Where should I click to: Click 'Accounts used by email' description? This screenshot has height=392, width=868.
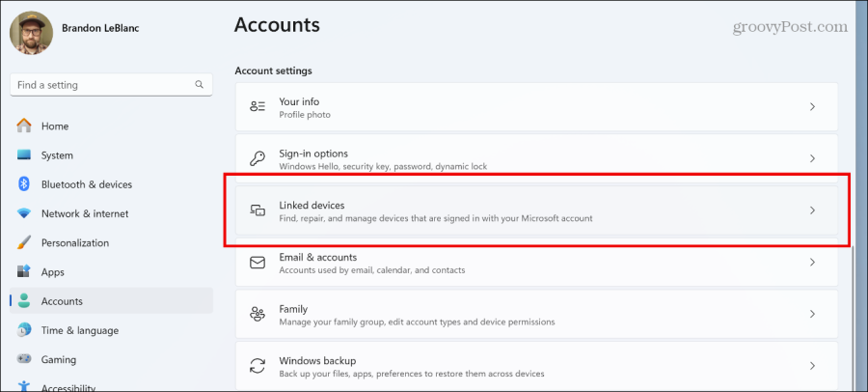coord(372,270)
